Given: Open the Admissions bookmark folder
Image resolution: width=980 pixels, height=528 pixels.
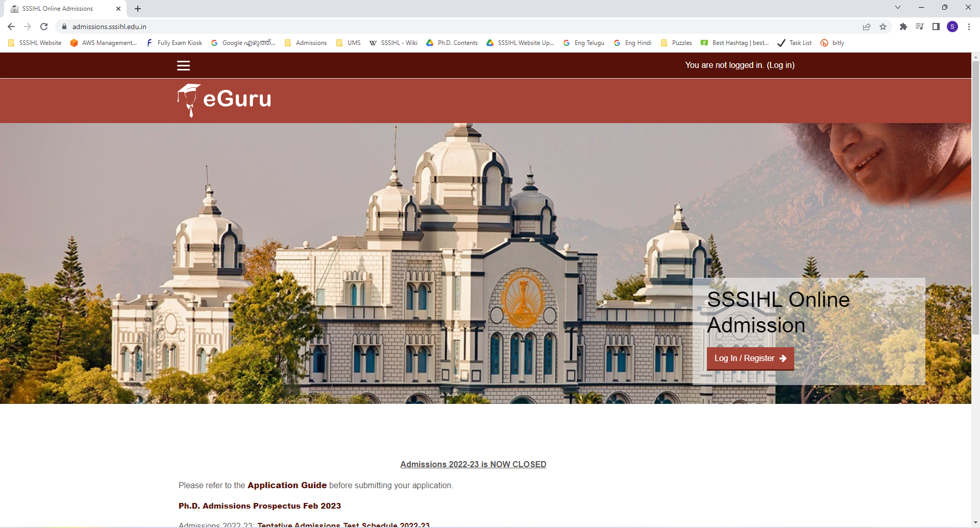Looking at the screenshot, I should 306,43.
